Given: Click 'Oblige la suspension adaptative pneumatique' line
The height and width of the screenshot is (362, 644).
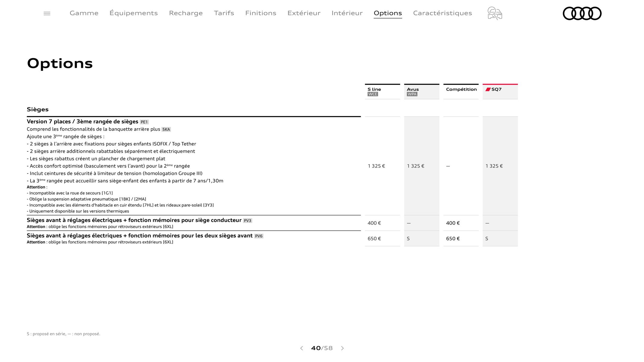Looking at the screenshot, I should pos(86,199).
